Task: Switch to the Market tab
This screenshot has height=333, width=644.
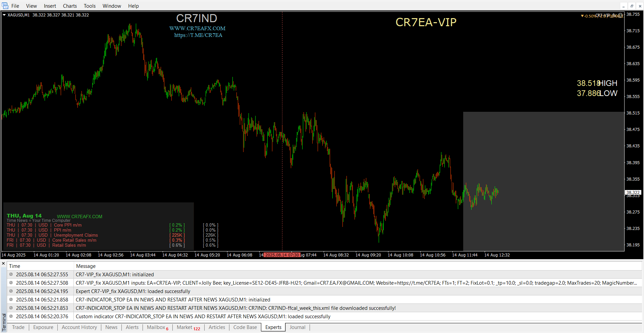Action: point(188,327)
